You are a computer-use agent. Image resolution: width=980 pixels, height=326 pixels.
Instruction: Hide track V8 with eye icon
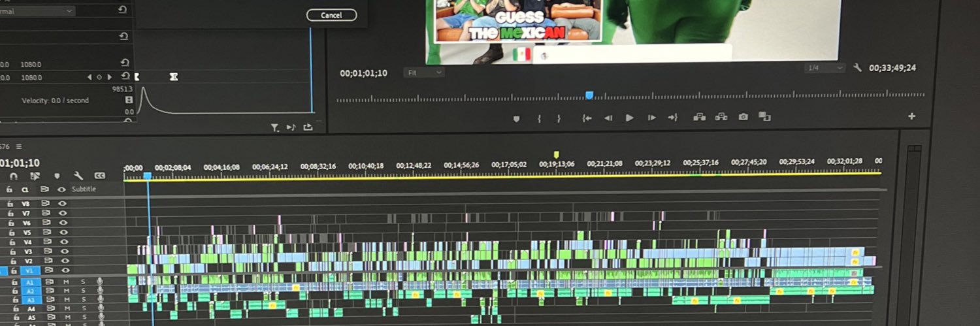[x=62, y=204]
